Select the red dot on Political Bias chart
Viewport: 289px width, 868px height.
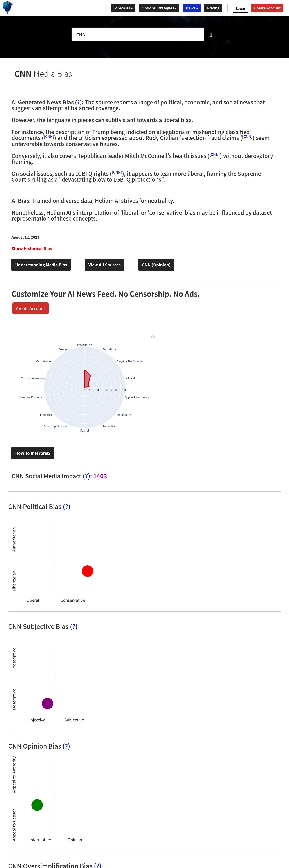pos(88,571)
